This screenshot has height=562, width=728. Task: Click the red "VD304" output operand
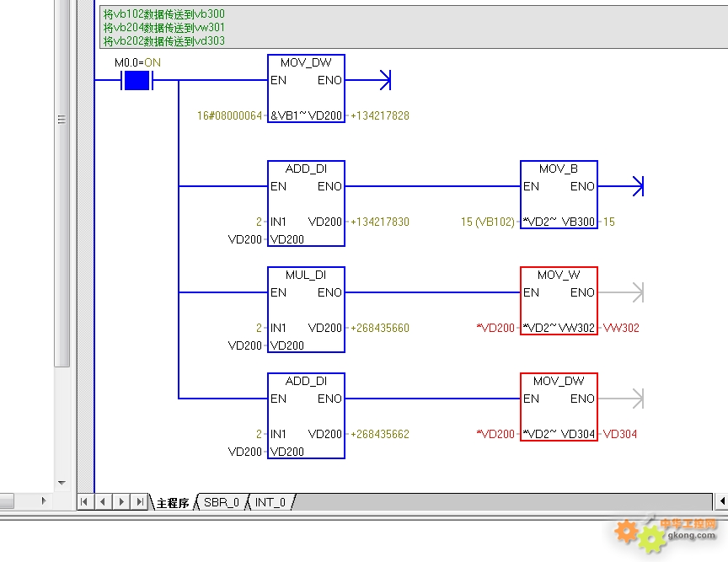(x=620, y=434)
